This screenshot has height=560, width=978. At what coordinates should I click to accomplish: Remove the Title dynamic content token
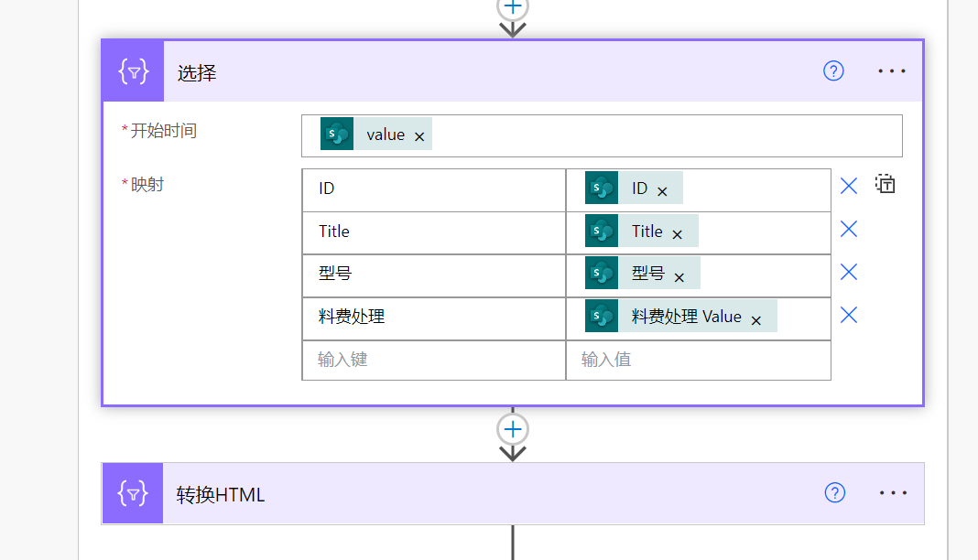(678, 234)
